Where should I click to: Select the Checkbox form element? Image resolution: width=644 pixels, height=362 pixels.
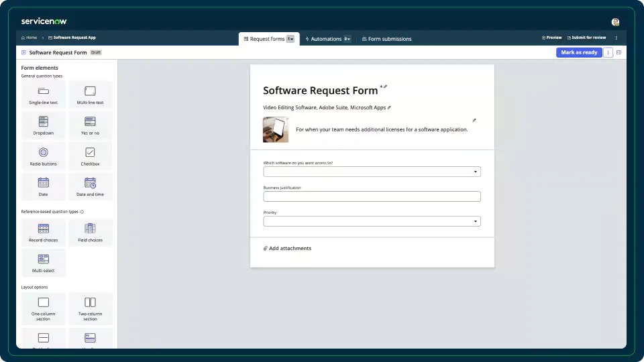click(x=91, y=156)
